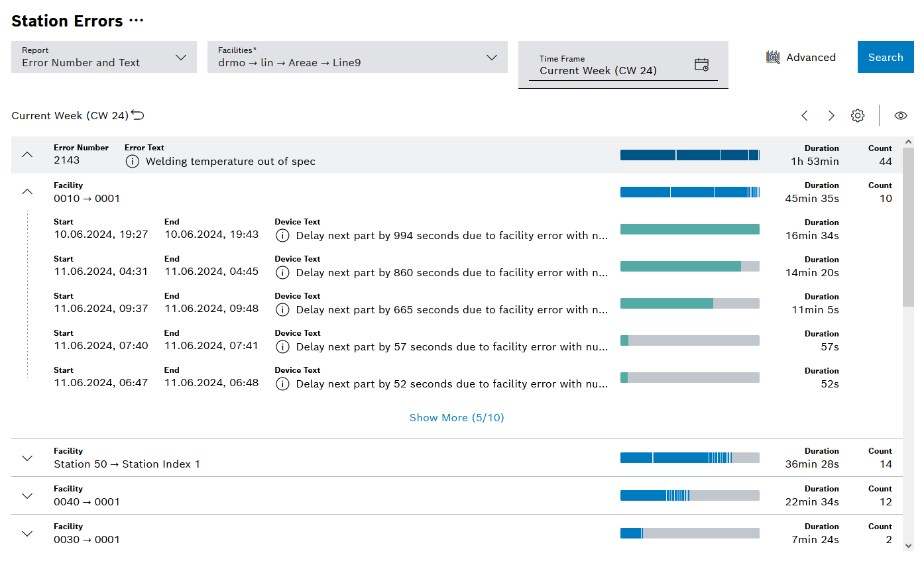Click the 52s duration bar

[x=690, y=378]
